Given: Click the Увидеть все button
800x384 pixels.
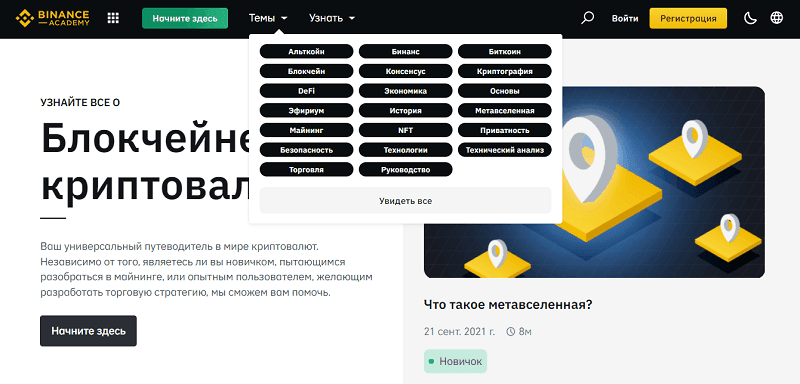Looking at the screenshot, I should pyautogui.click(x=406, y=200).
